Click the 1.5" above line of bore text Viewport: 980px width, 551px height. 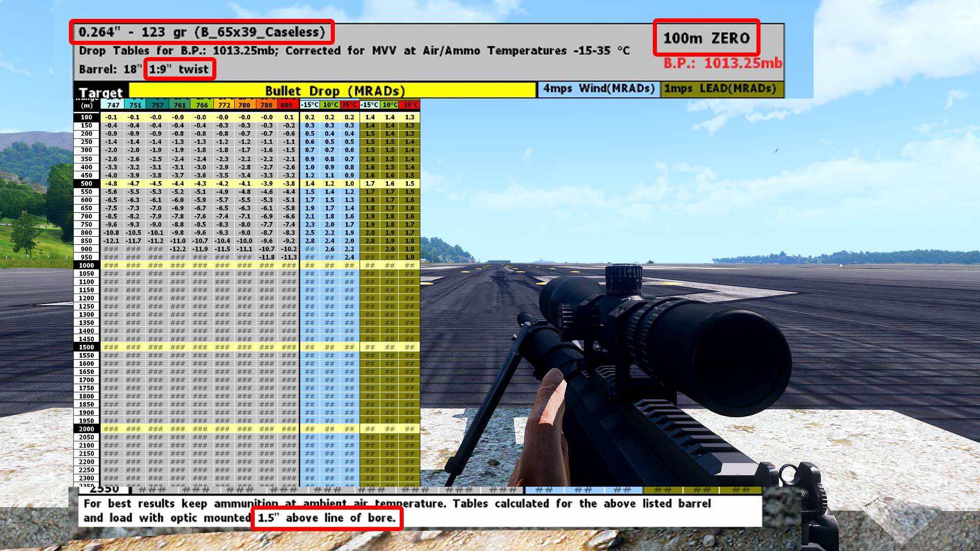(x=327, y=518)
